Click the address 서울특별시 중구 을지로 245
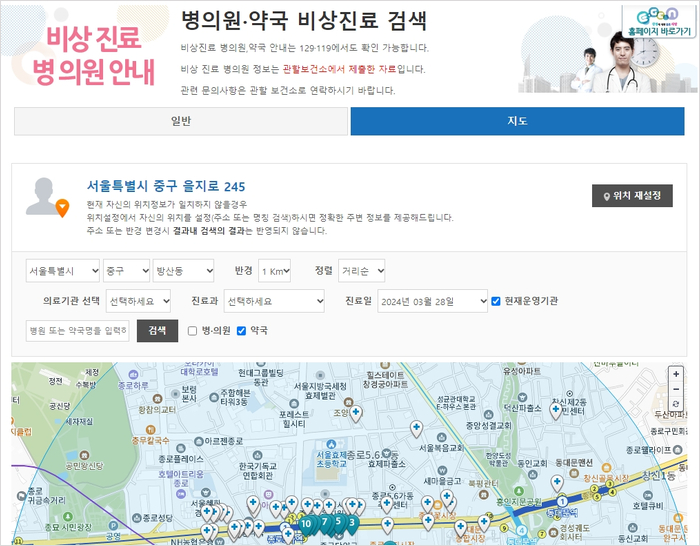Image resolution: width=700 pixels, height=546 pixels. coord(166,186)
